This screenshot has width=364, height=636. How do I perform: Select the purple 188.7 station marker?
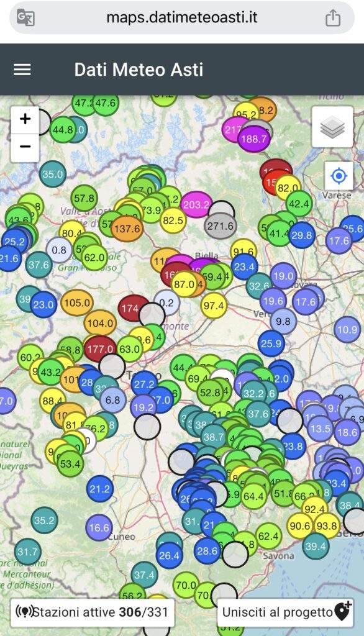tap(254, 139)
